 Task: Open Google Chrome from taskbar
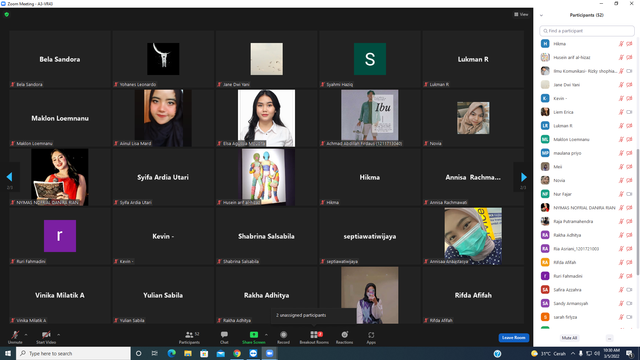pos(237,353)
